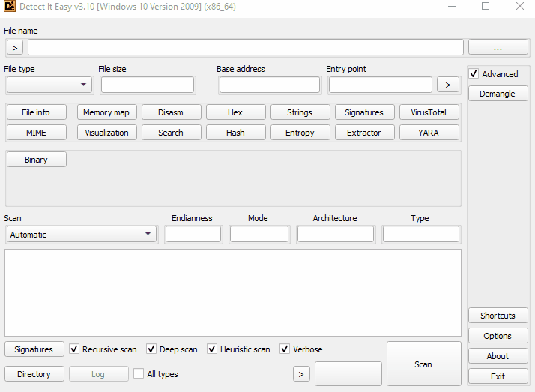This screenshot has height=392, width=535.
Task: Open the YARA rules tool
Action: pyautogui.click(x=429, y=133)
